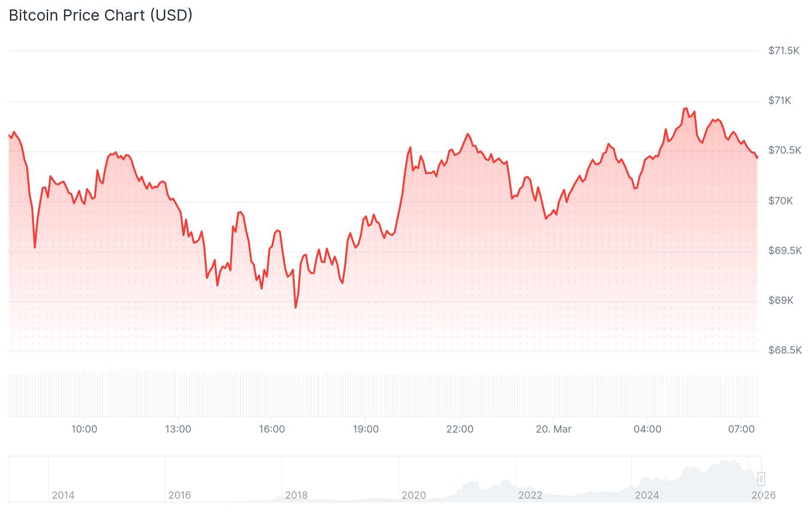
Task: Click the 2024 navigator timeline label
Action: [646, 495]
